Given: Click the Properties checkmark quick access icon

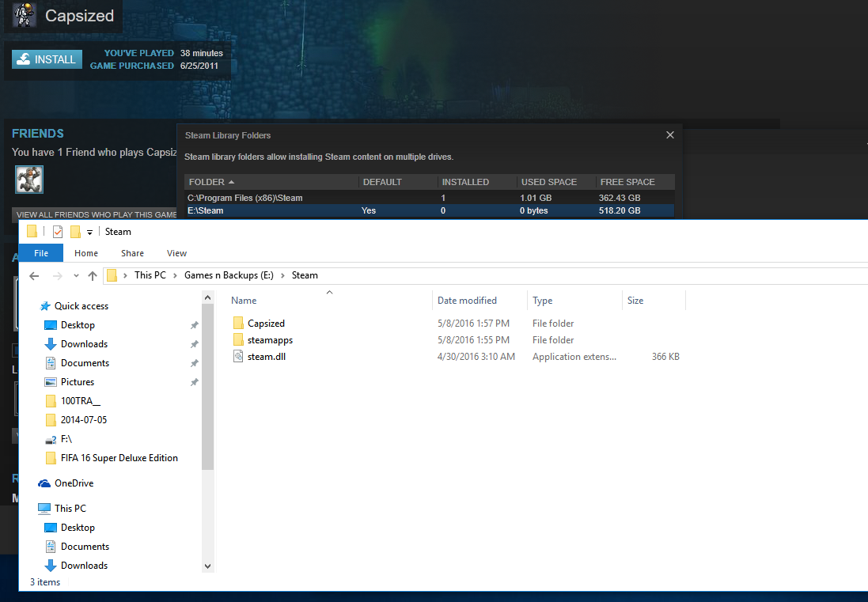Looking at the screenshot, I should (58, 231).
